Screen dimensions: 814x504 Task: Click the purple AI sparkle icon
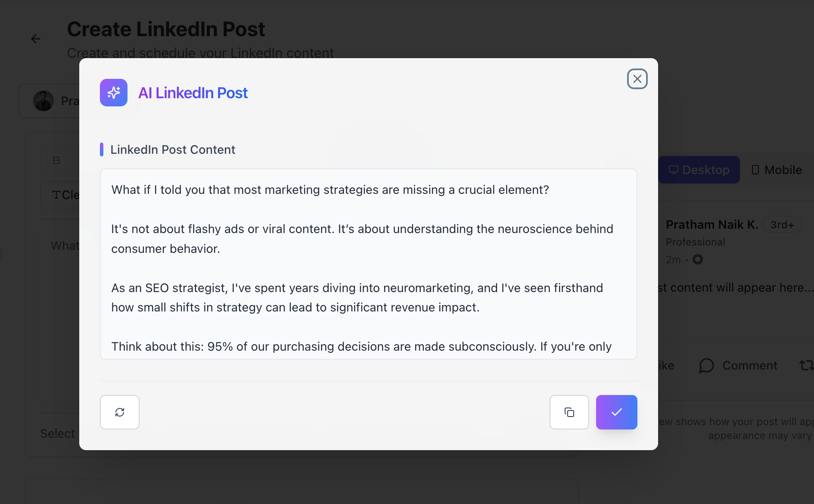tap(114, 93)
